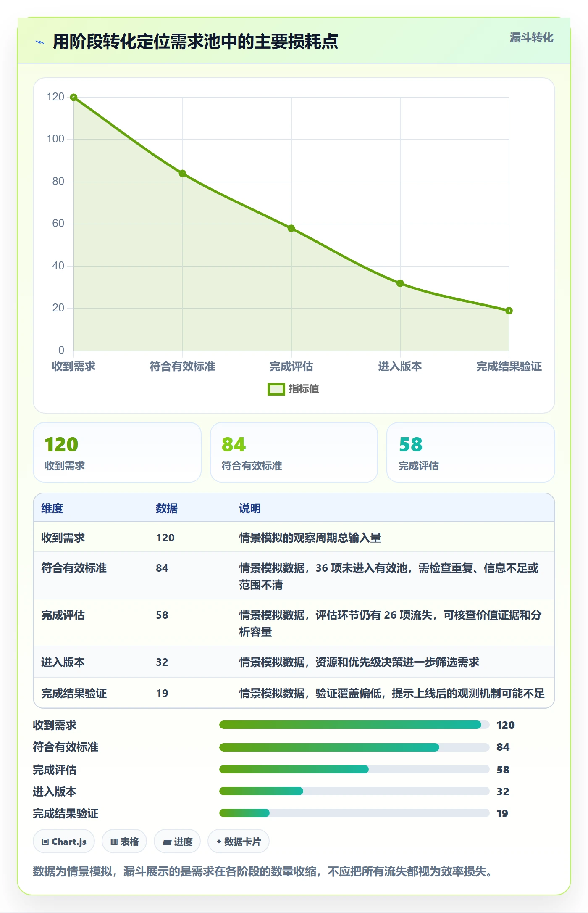Screen dimensions: 588x913
Task: Select the 58 完成评估 data card
Action: coord(470,452)
